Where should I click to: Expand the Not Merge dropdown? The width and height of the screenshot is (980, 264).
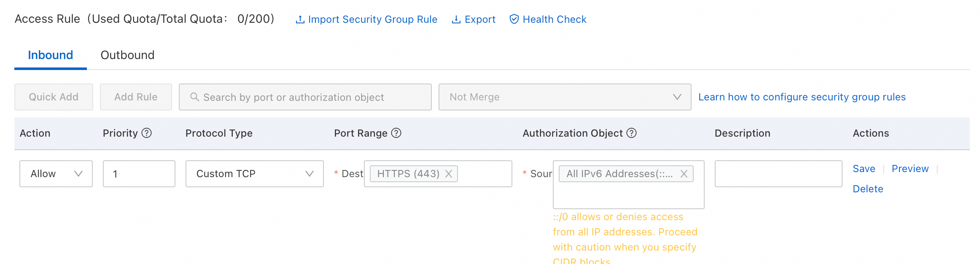click(565, 97)
